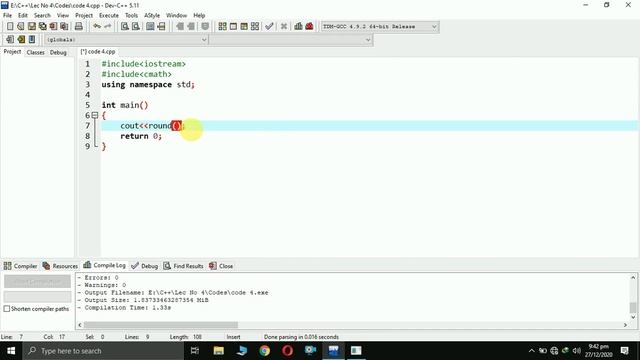The height and width of the screenshot is (360, 640).
Task: Open the View menu
Action: click(x=62, y=16)
